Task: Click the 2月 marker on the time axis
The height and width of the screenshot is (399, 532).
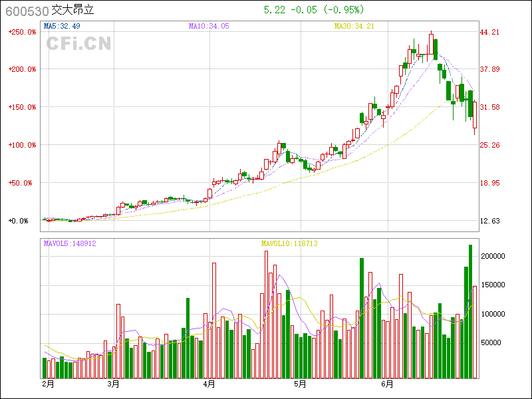Action: [x=47, y=384]
